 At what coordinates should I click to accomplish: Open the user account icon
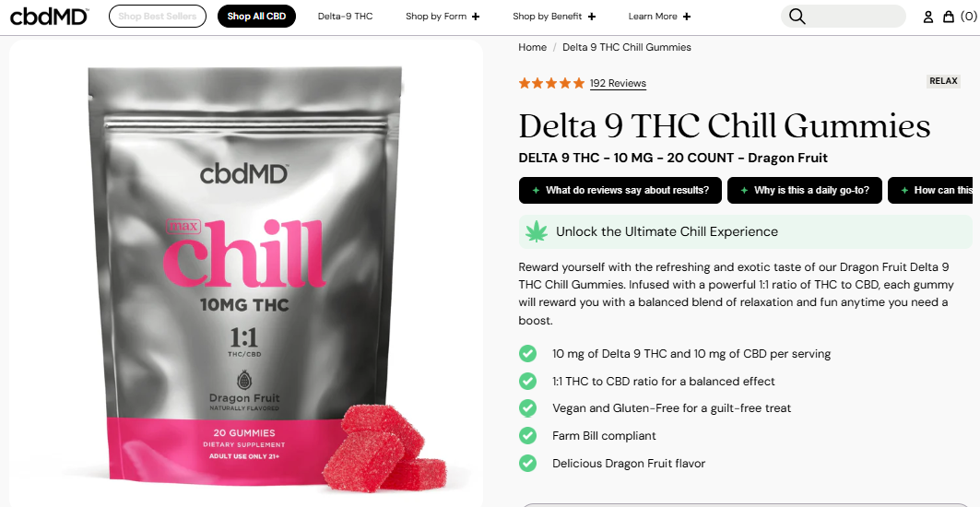928,17
